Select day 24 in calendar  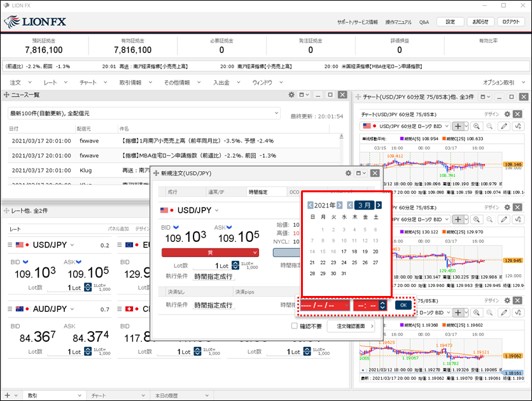tap(344, 262)
